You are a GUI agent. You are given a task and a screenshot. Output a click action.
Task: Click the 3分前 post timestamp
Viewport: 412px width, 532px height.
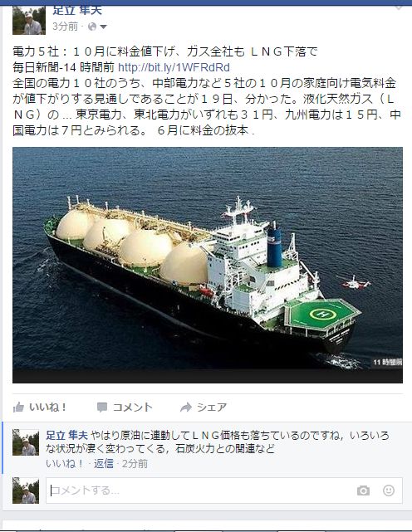(x=66, y=27)
